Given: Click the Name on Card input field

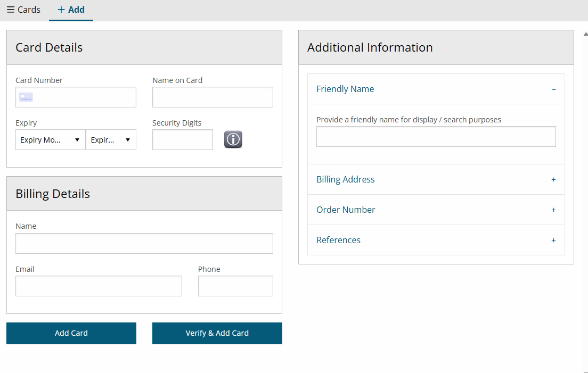Looking at the screenshot, I should (x=213, y=97).
